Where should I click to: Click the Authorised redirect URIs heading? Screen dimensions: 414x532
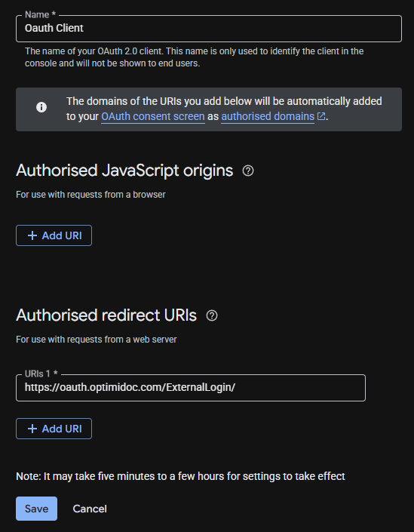pyautogui.click(x=106, y=315)
